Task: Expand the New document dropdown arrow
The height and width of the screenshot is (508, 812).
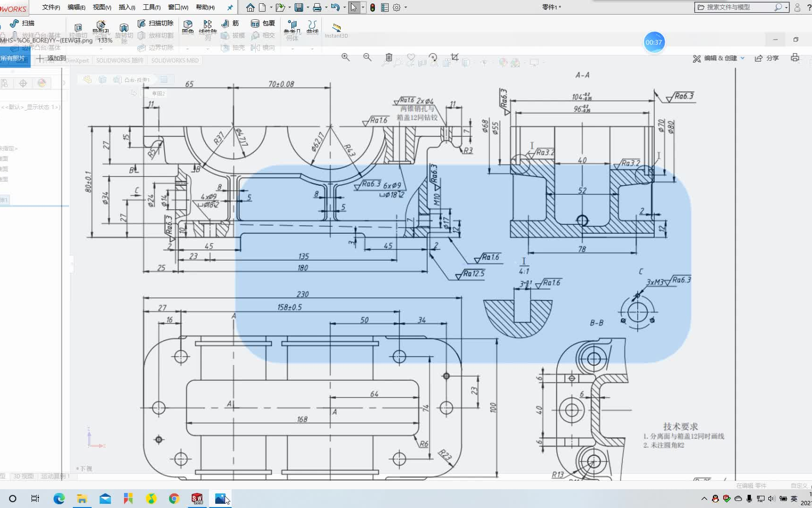Action: pyautogui.click(x=271, y=8)
